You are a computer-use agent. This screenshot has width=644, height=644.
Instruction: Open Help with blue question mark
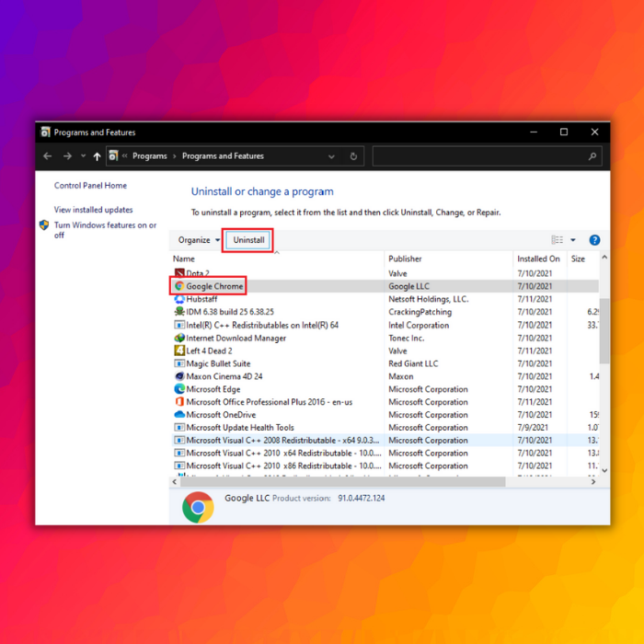tap(594, 240)
